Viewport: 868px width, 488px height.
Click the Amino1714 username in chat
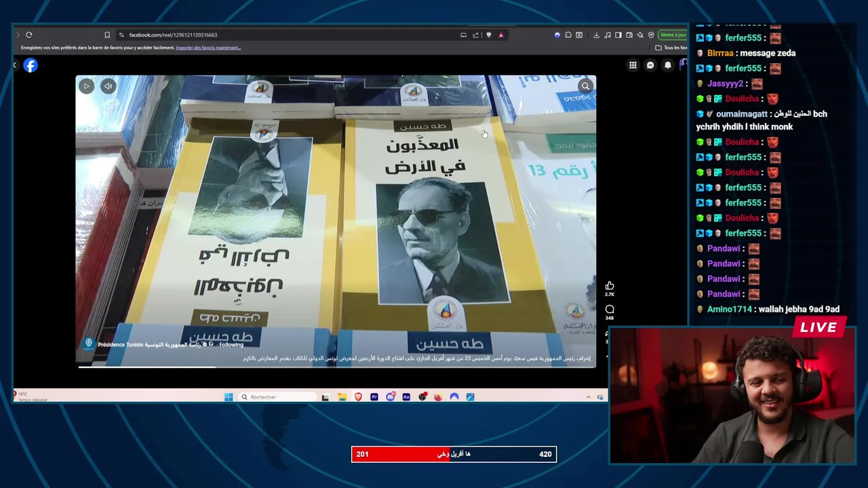point(730,309)
